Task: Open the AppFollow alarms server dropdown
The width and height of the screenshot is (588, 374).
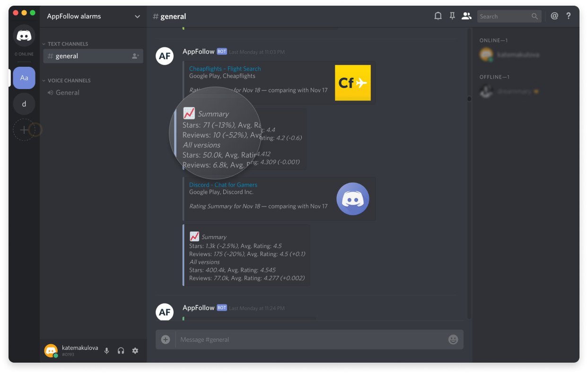Action: [x=93, y=17]
